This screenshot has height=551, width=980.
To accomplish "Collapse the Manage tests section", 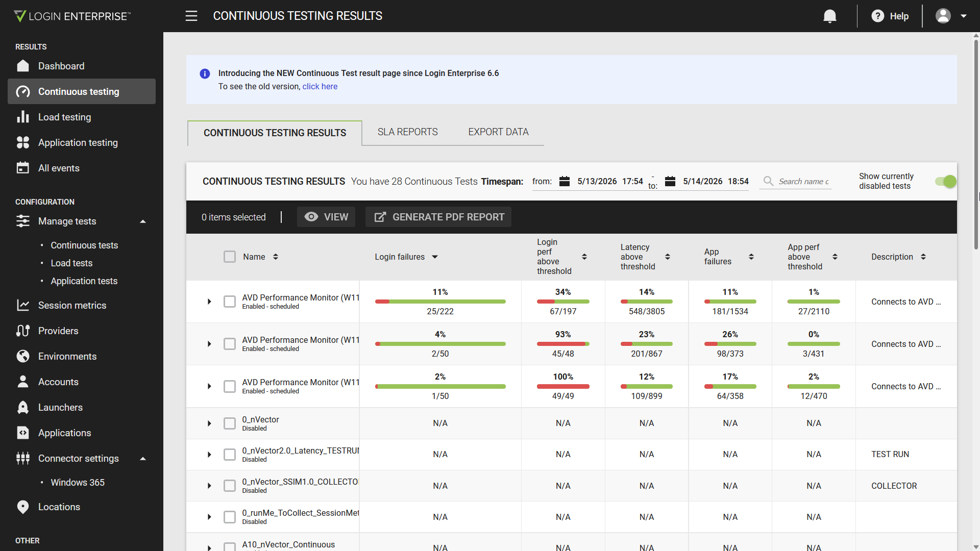I will (x=143, y=221).
